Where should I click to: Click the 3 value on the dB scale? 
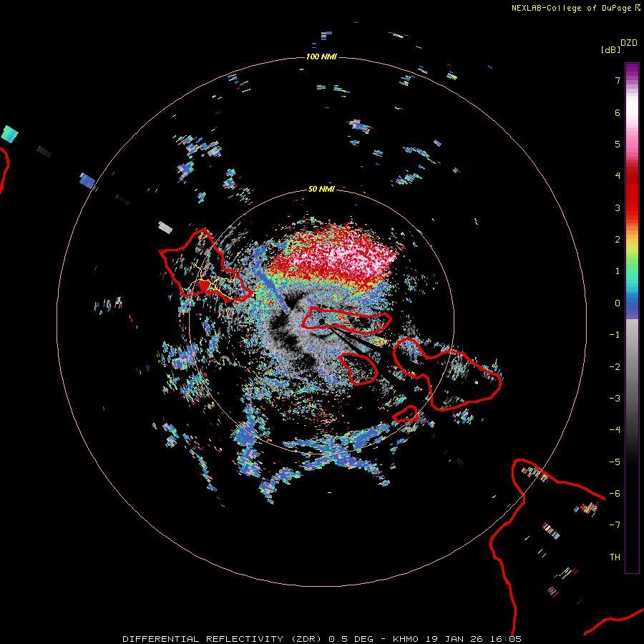618,208
